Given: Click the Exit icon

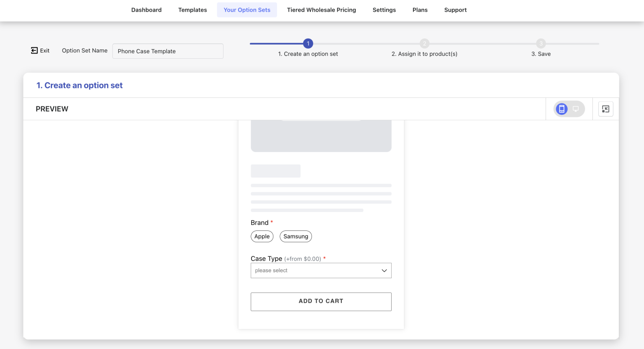Looking at the screenshot, I should coord(34,50).
